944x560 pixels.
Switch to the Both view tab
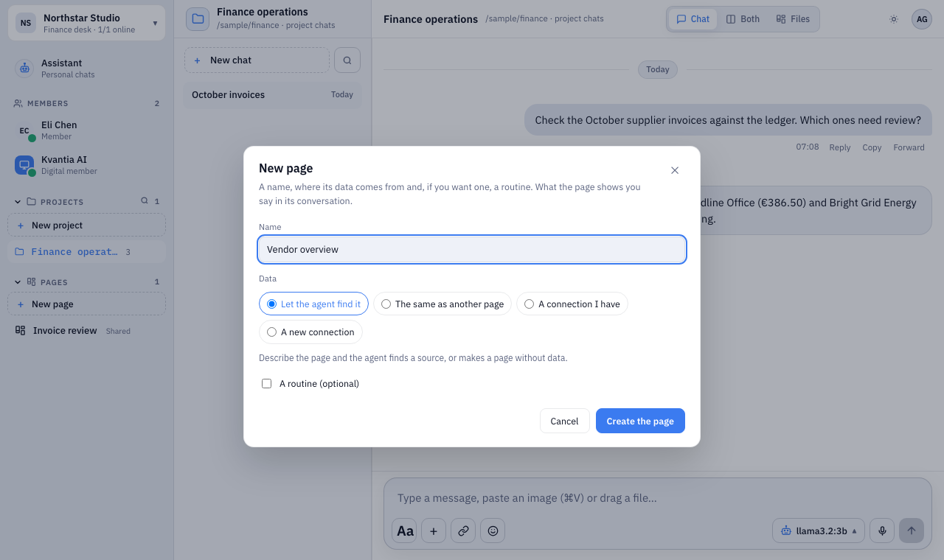point(743,19)
